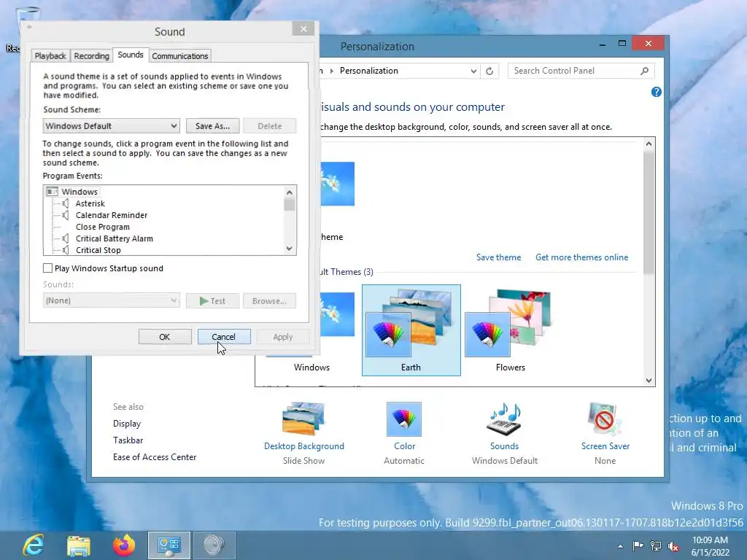Click Personalization in the address breadcrumb

coord(368,71)
